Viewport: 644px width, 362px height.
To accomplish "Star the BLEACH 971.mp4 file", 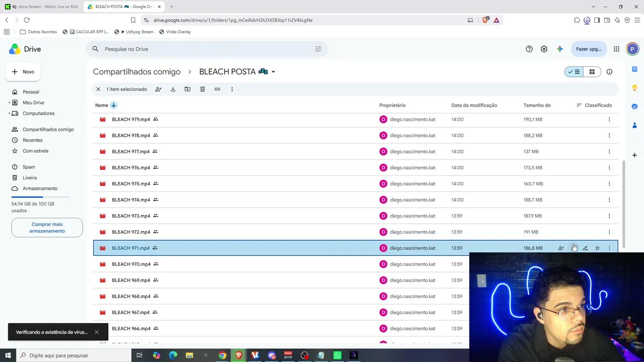I will 597,248.
